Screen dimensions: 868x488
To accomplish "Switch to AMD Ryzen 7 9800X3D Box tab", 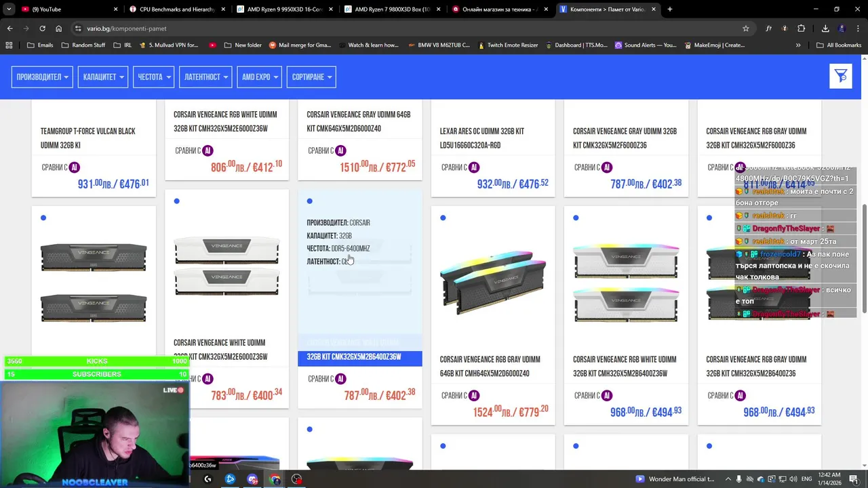I will (393, 9).
